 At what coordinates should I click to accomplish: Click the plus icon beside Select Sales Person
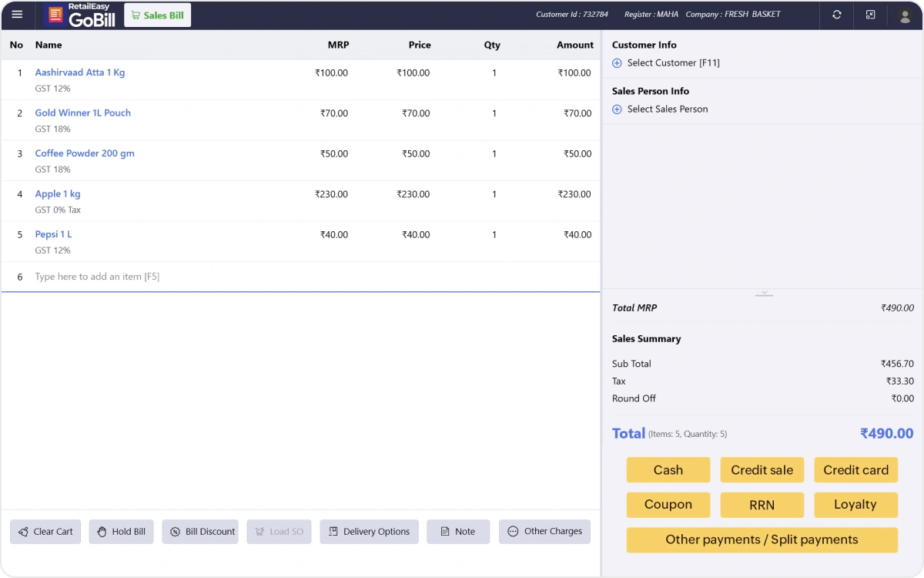pos(616,109)
